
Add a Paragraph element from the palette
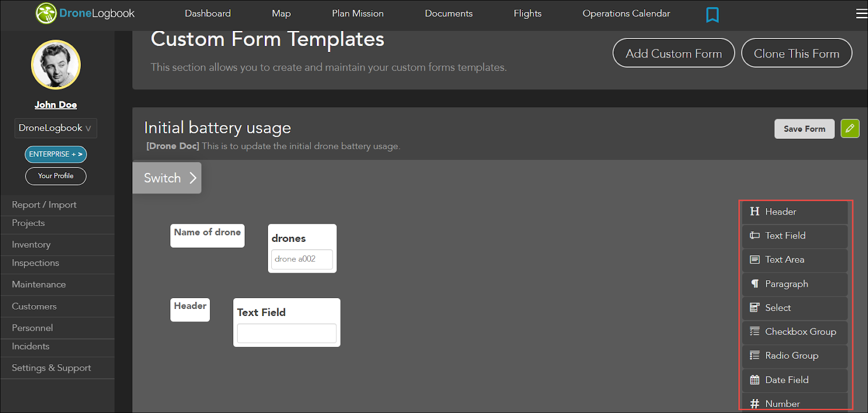pyautogui.click(x=795, y=284)
